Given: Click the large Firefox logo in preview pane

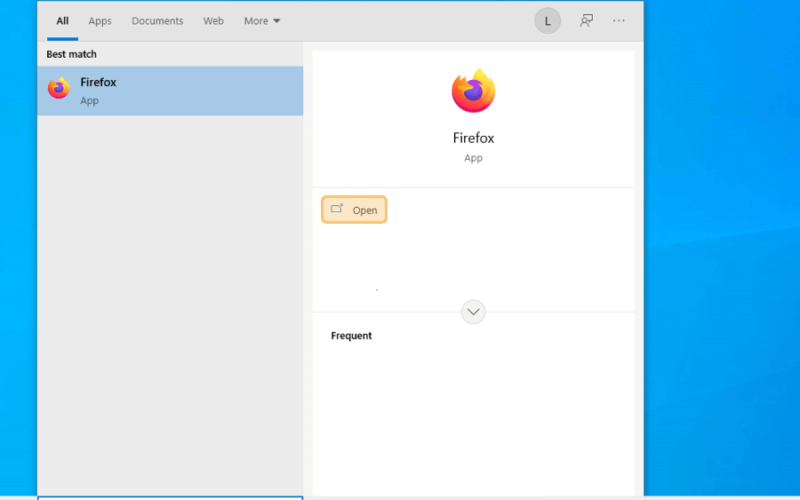Looking at the screenshot, I should pyautogui.click(x=473, y=91).
